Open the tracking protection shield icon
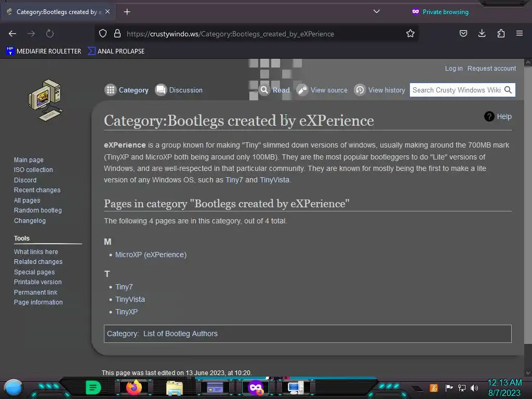The image size is (532, 399). click(103, 34)
